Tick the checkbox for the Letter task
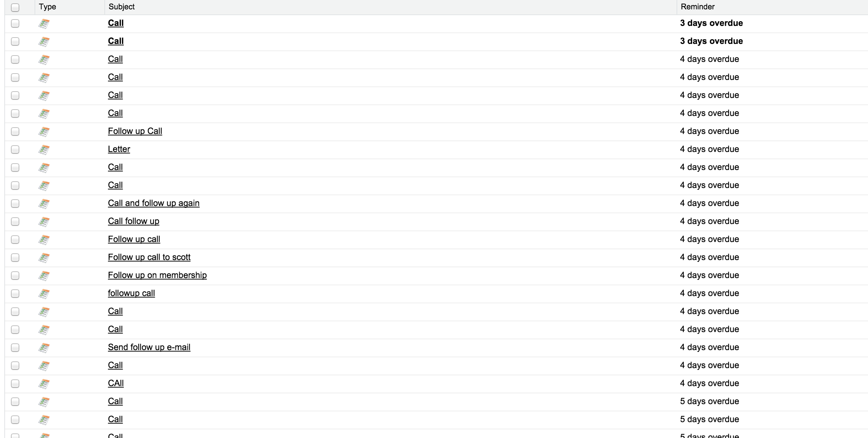This screenshot has width=868, height=438. pyautogui.click(x=15, y=149)
